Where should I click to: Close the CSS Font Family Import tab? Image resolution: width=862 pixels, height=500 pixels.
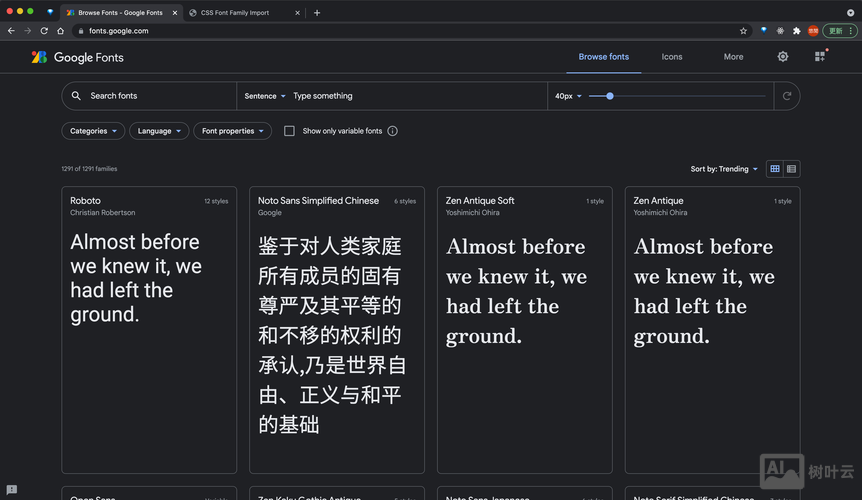297,13
